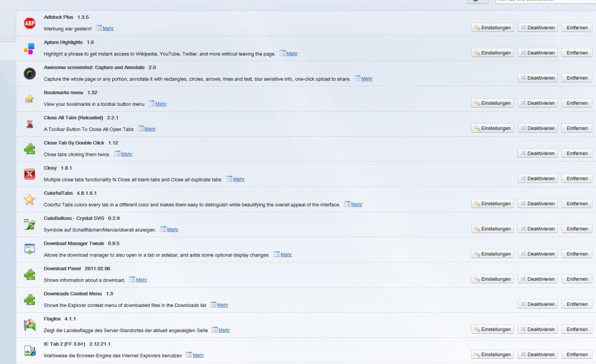Deaktivieren the Awesome screenshot add-on
The height and width of the screenshot is (364, 596).
537,78
